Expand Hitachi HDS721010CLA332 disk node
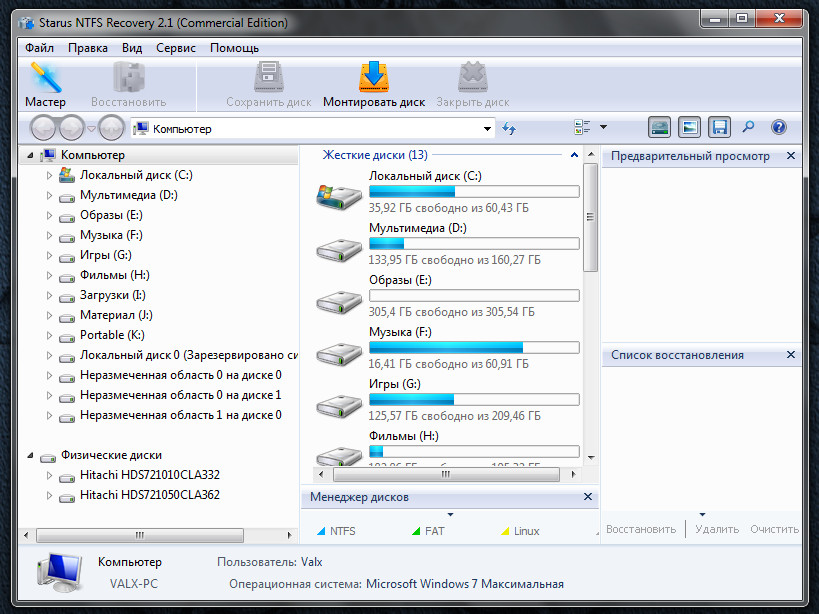 (x=49, y=476)
